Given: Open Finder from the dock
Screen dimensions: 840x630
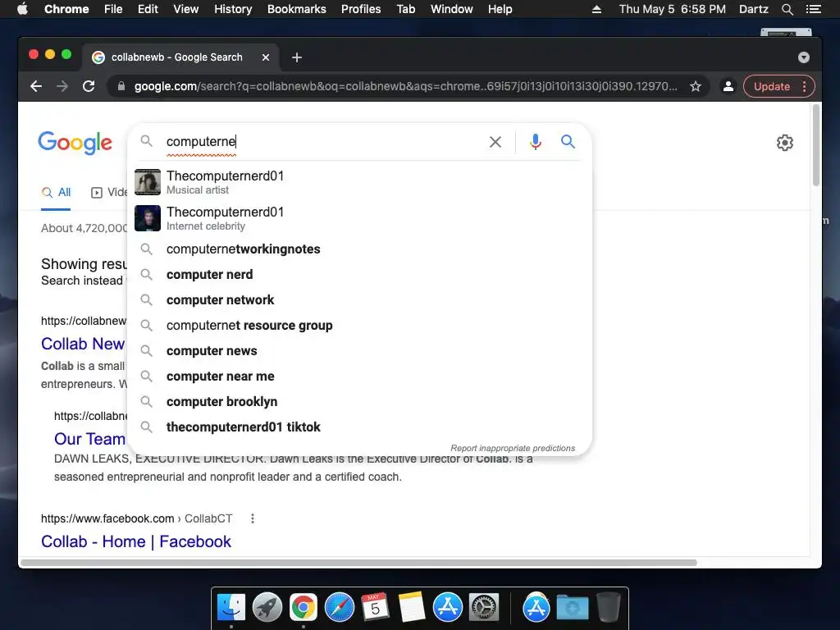Looking at the screenshot, I should coord(231,608).
